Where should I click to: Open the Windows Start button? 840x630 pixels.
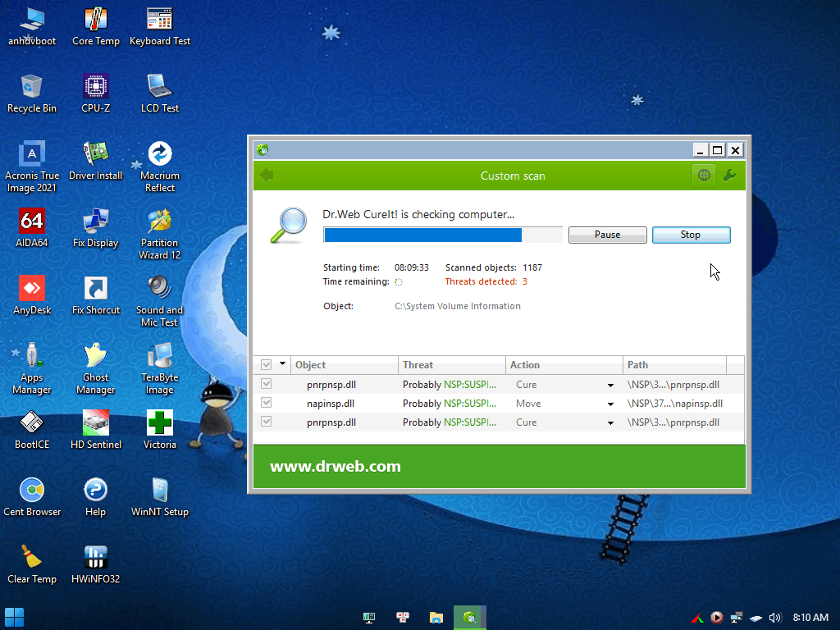[x=14, y=618]
